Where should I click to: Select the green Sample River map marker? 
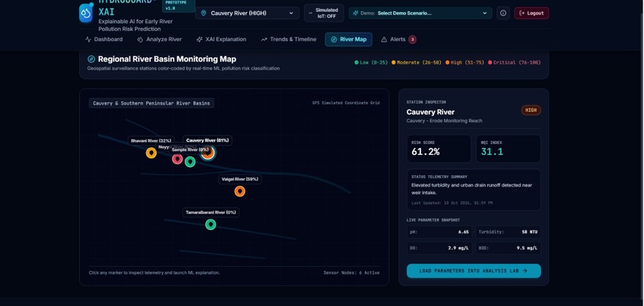[x=189, y=162]
